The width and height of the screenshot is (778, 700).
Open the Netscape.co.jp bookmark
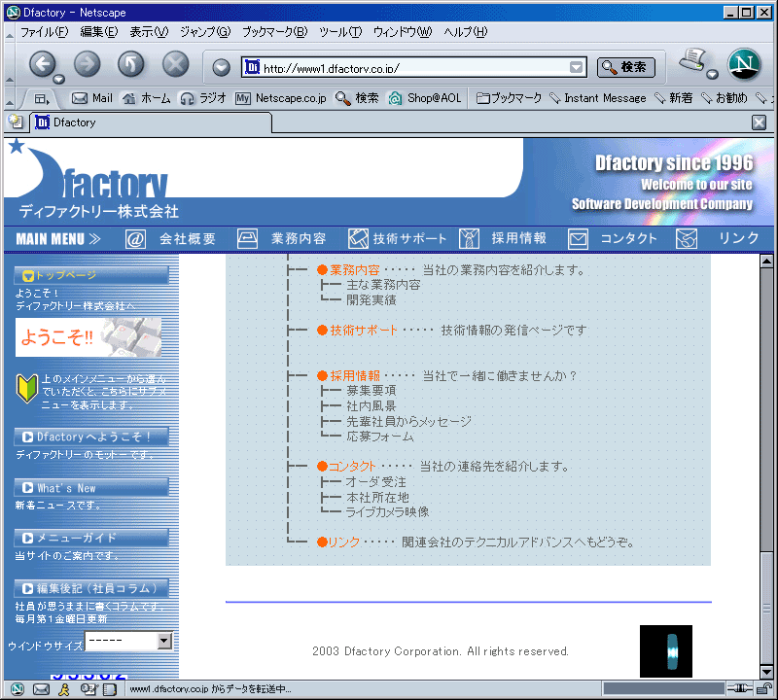(x=281, y=98)
